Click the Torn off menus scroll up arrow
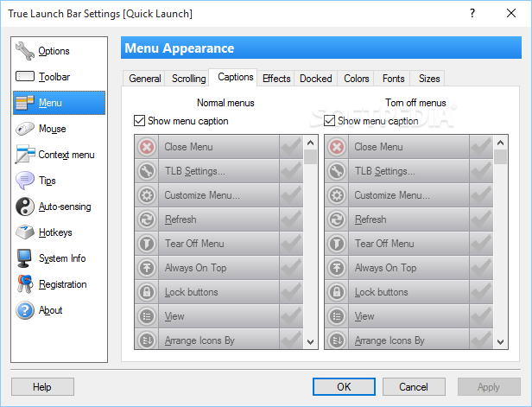 (x=500, y=143)
